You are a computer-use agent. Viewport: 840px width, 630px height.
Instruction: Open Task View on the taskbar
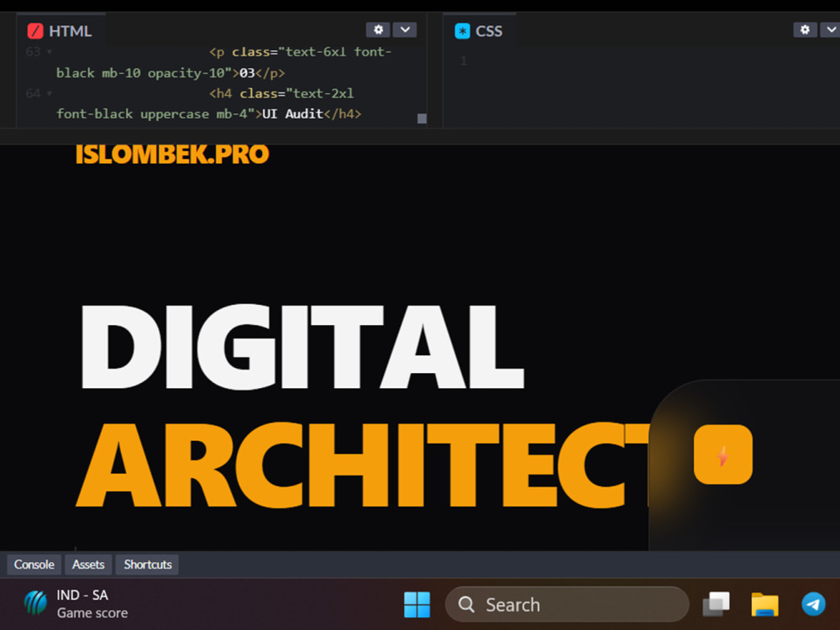click(716, 605)
